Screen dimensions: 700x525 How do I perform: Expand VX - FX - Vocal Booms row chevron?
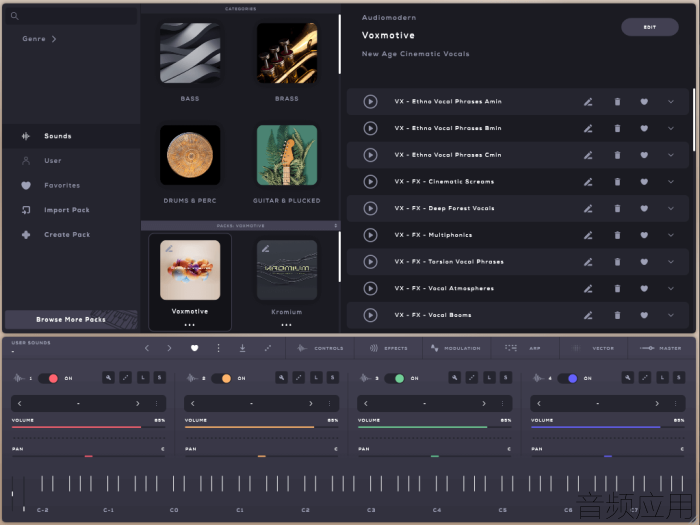[671, 315]
